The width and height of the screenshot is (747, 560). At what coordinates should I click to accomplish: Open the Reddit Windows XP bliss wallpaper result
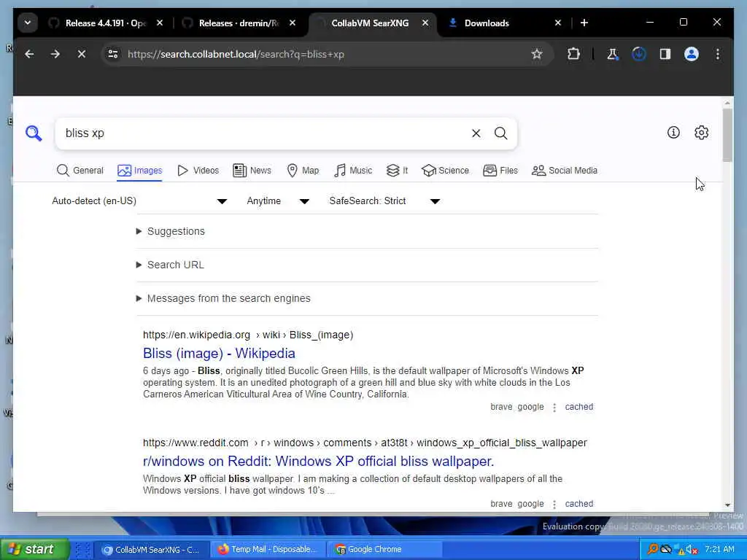pos(318,462)
